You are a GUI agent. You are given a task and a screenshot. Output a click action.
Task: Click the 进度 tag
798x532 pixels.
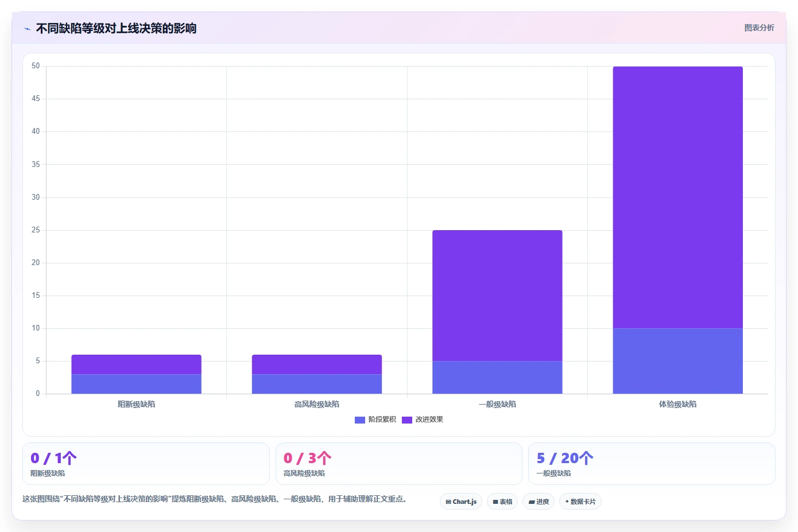point(539,502)
